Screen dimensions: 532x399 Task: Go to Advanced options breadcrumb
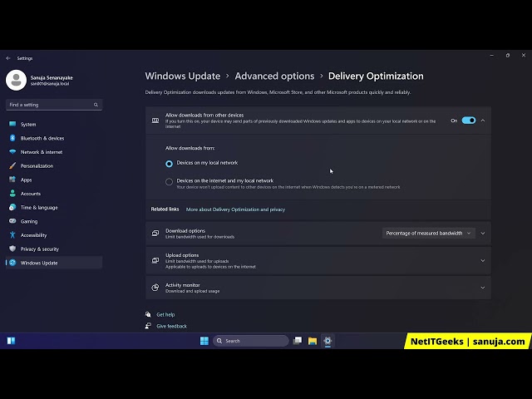pyautogui.click(x=274, y=76)
